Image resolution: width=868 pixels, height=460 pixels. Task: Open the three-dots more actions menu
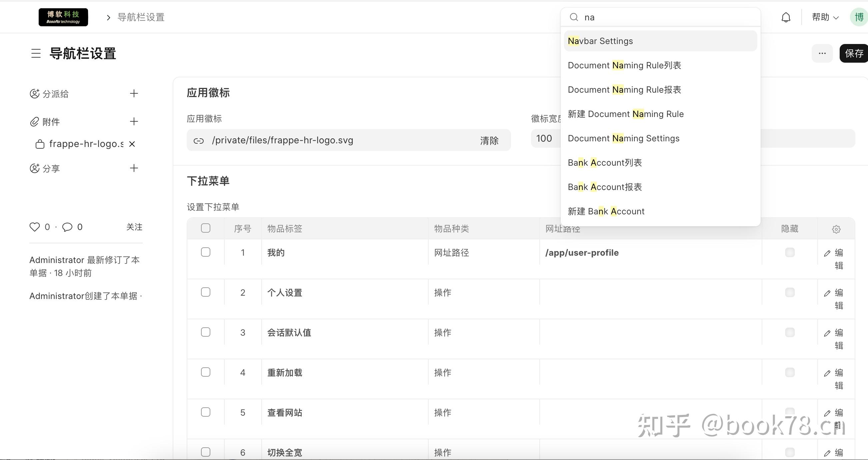tap(822, 53)
